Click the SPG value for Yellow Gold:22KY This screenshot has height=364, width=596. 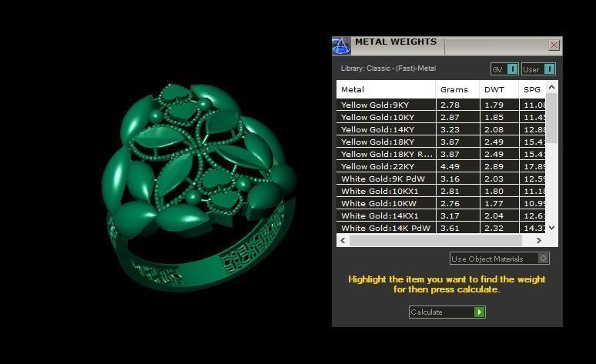(534, 166)
